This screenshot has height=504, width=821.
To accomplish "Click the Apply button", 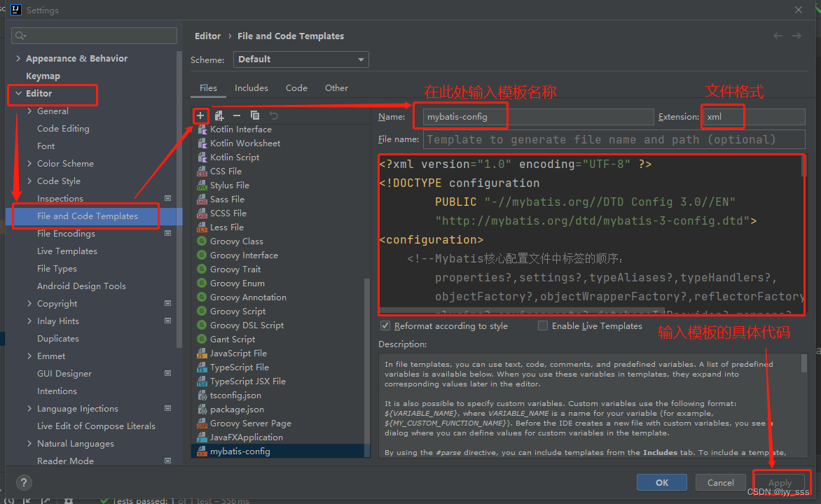I will pos(780,482).
